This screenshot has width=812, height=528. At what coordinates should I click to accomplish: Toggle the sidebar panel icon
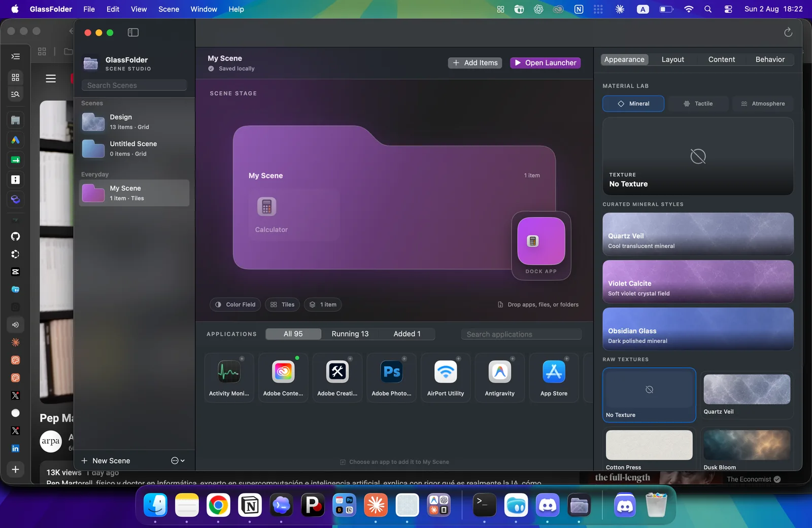coord(133,32)
